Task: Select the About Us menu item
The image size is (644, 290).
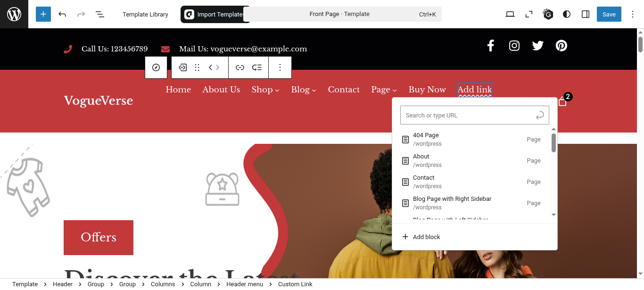Action: 221,90
